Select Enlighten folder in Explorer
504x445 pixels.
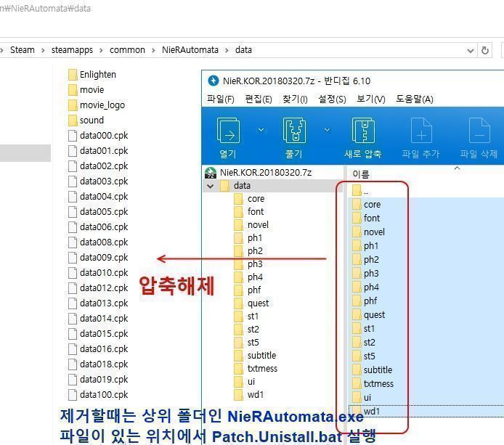[92, 75]
